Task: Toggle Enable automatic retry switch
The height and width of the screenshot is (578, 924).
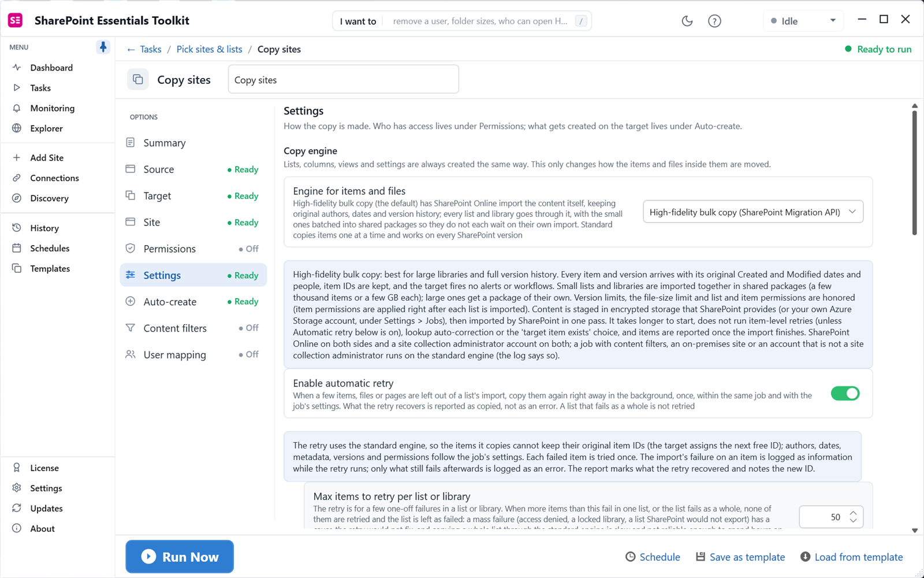Action: tap(845, 394)
